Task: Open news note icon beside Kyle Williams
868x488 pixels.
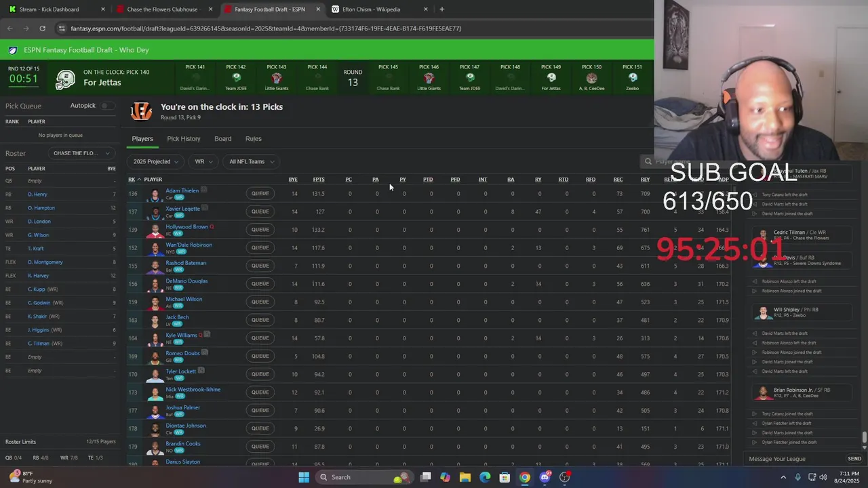Action: coord(207,335)
